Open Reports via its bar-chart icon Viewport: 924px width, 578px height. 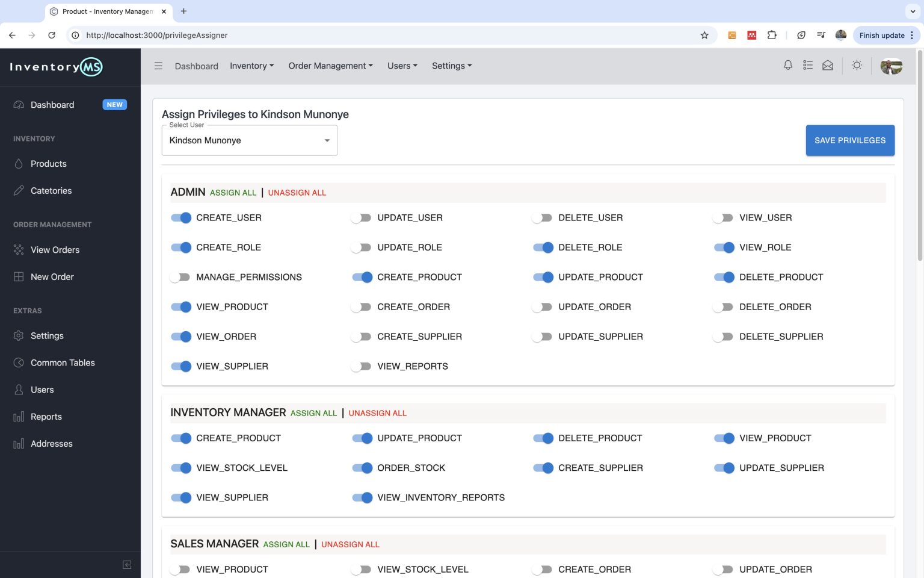point(19,416)
